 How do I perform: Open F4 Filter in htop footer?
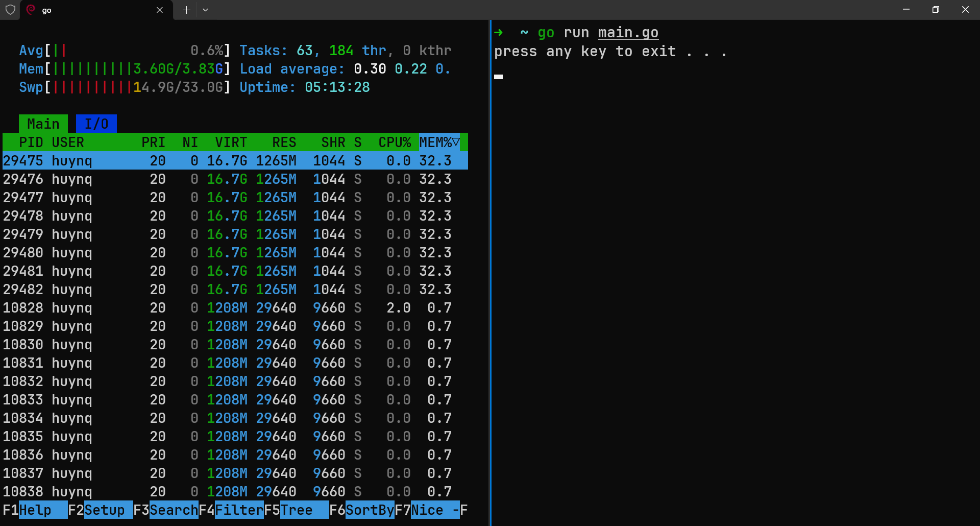coord(231,510)
